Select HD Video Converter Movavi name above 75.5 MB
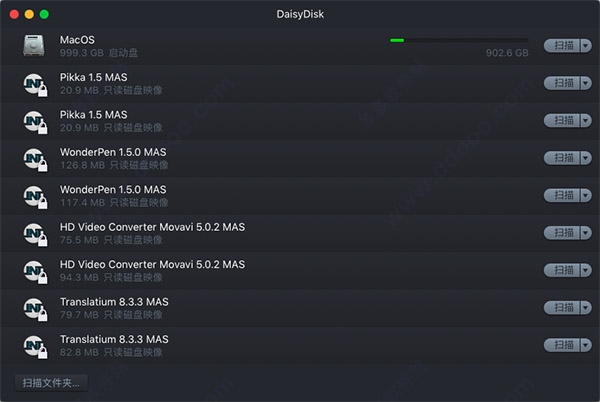Image resolution: width=600 pixels, height=402 pixels. (x=152, y=227)
